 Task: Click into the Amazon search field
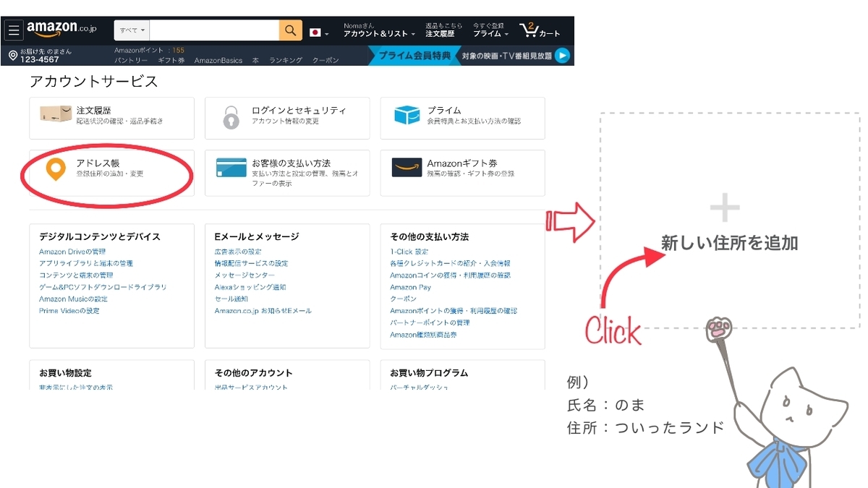click(215, 30)
